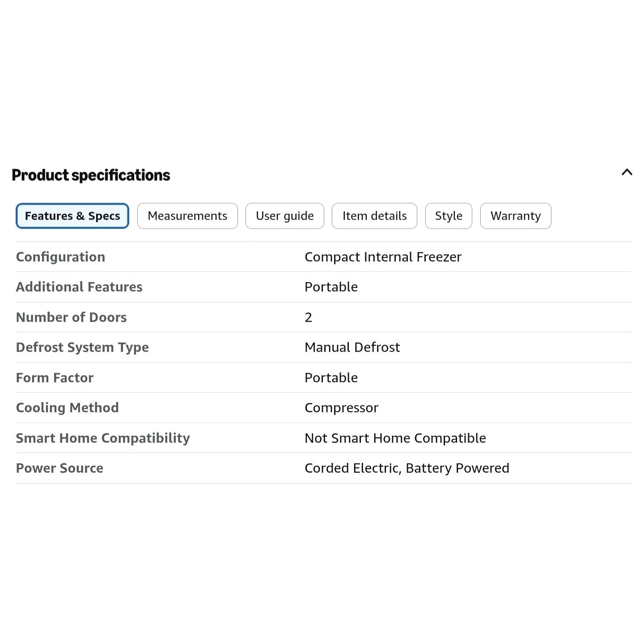Open the Style tab
The image size is (644, 644).
[449, 216]
